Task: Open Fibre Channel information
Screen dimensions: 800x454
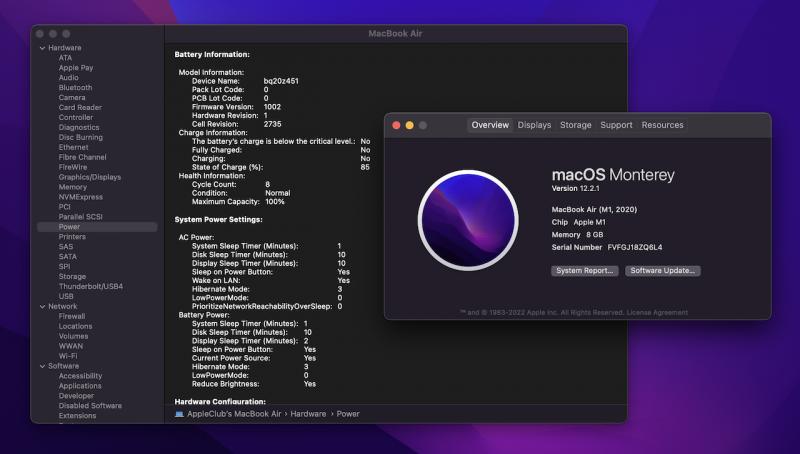Action: click(x=82, y=157)
